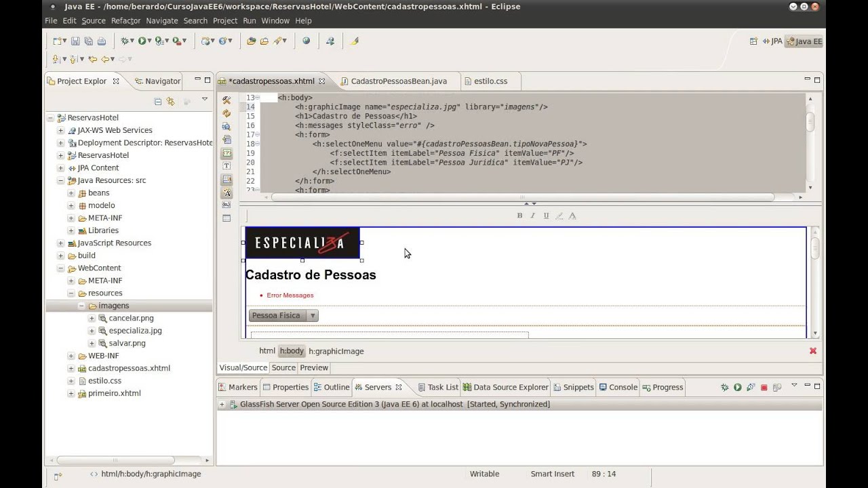Expand the beans package
The image size is (868, 488).
[x=71, y=193]
